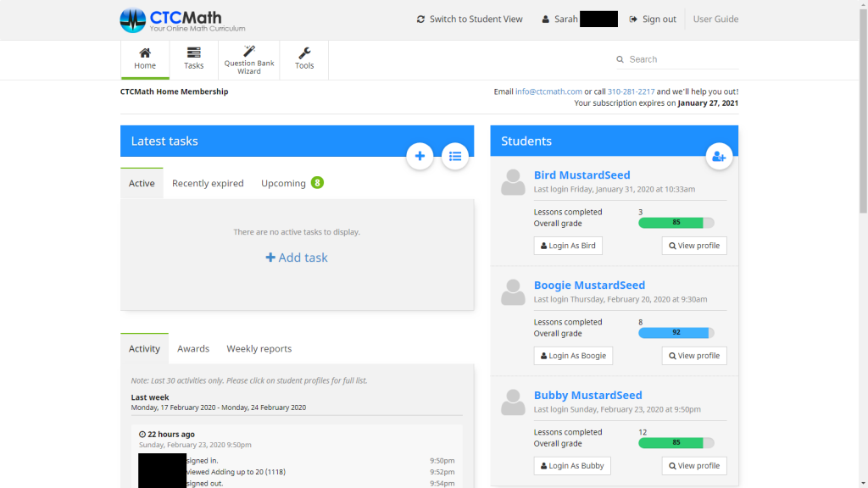
Task: Click Login As Bird button
Action: coord(568,246)
